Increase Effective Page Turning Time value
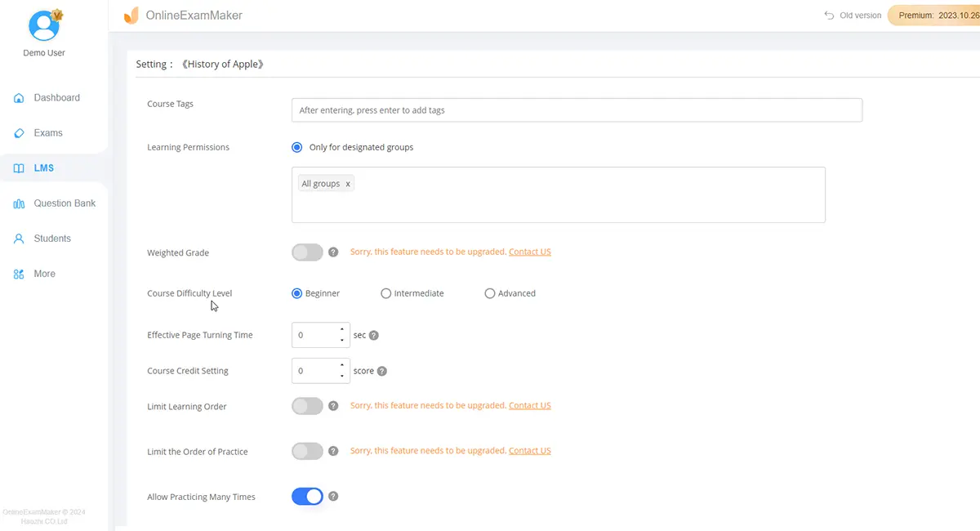Viewport: 980px width, 531px height. (342, 330)
